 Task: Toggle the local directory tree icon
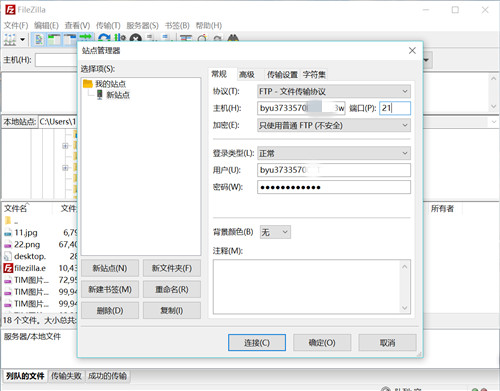[54, 39]
